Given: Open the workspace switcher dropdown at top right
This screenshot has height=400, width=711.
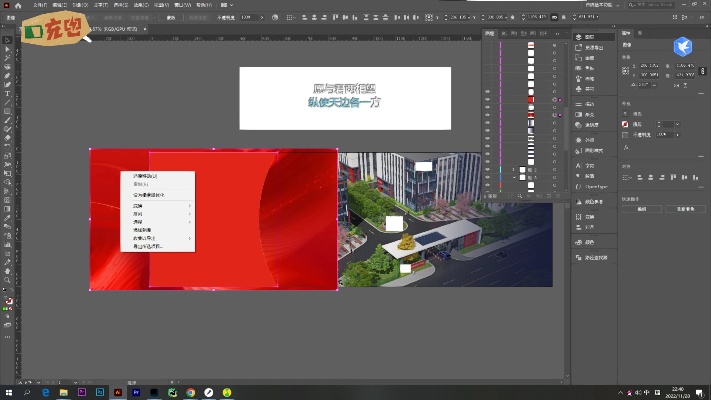Looking at the screenshot, I should (x=602, y=5).
